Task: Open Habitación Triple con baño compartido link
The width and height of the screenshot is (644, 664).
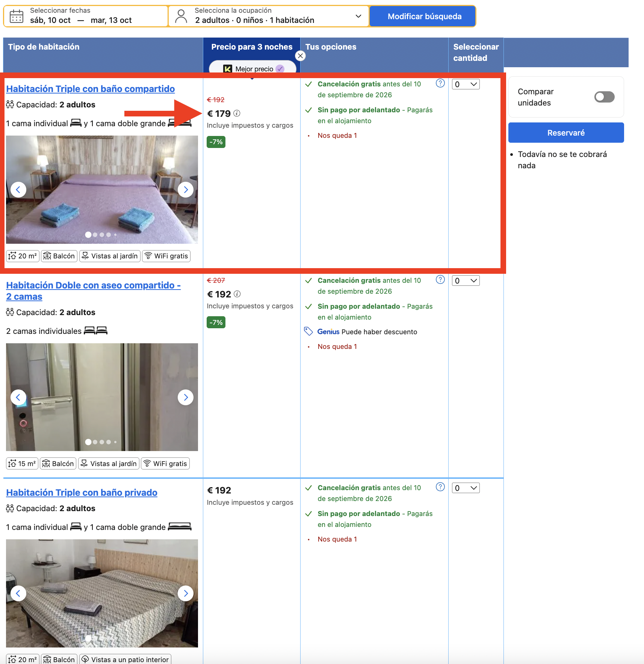Action: [x=91, y=89]
